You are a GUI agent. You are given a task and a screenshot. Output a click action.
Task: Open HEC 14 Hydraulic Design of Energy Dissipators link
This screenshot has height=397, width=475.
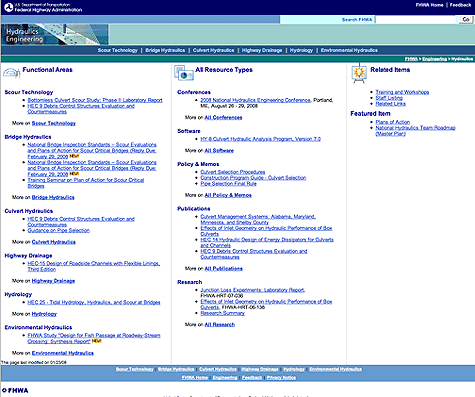(x=267, y=242)
